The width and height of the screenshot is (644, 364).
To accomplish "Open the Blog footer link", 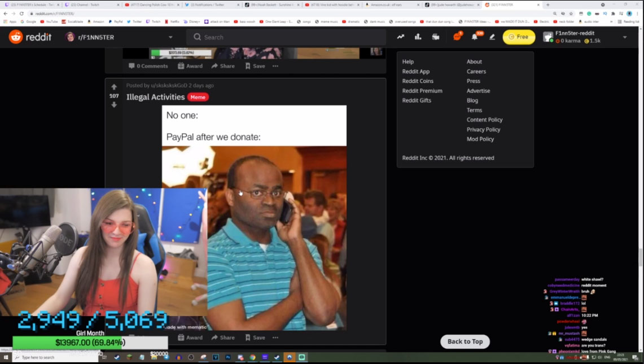I will (x=472, y=100).
